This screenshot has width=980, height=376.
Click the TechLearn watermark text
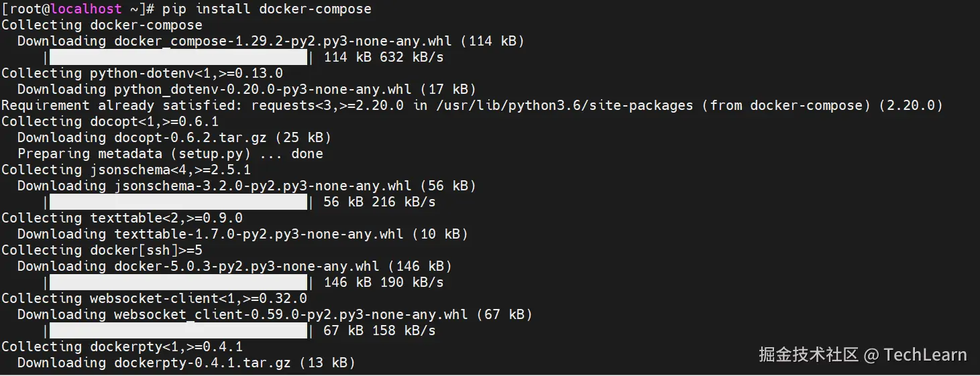(925, 355)
